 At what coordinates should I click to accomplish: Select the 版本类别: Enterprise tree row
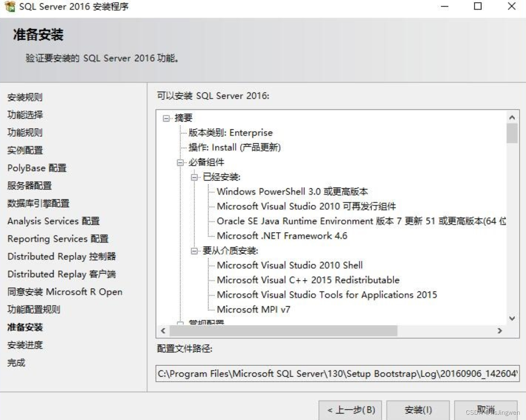point(230,133)
